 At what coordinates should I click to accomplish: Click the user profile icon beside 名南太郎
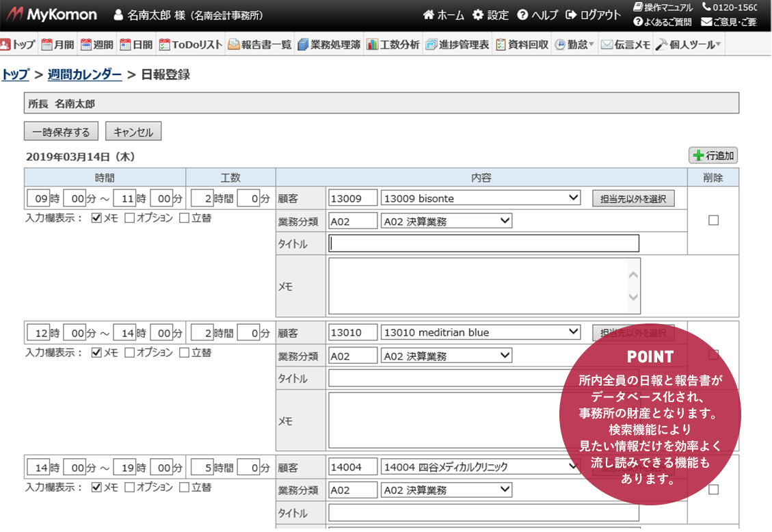coord(118,15)
